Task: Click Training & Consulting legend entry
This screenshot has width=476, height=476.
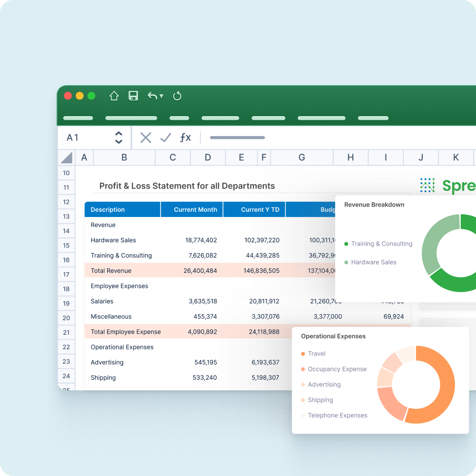Action: pos(381,244)
